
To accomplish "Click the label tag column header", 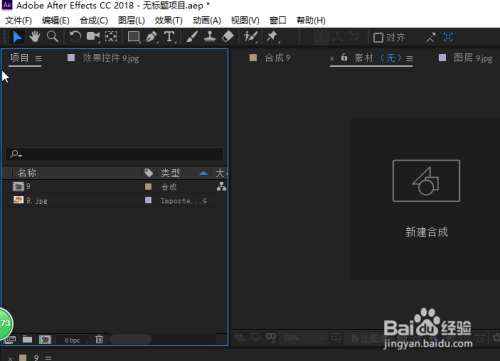I will click(x=148, y=173).
